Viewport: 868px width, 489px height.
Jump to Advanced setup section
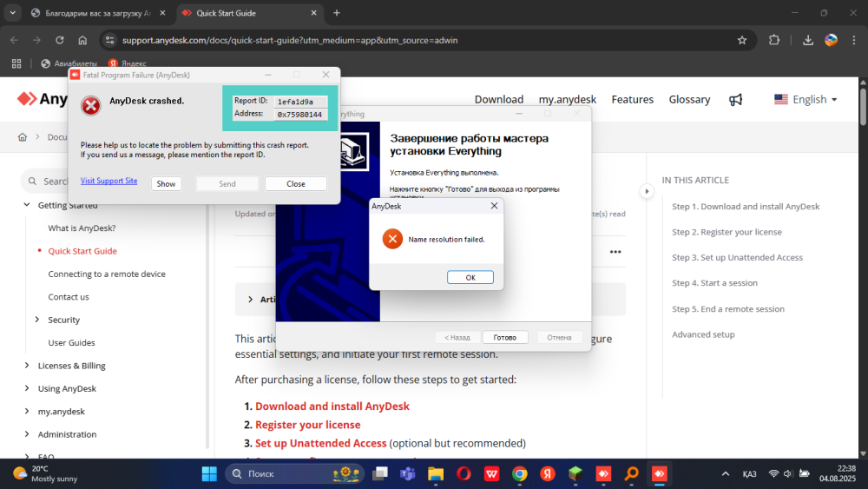pos(703,334)
